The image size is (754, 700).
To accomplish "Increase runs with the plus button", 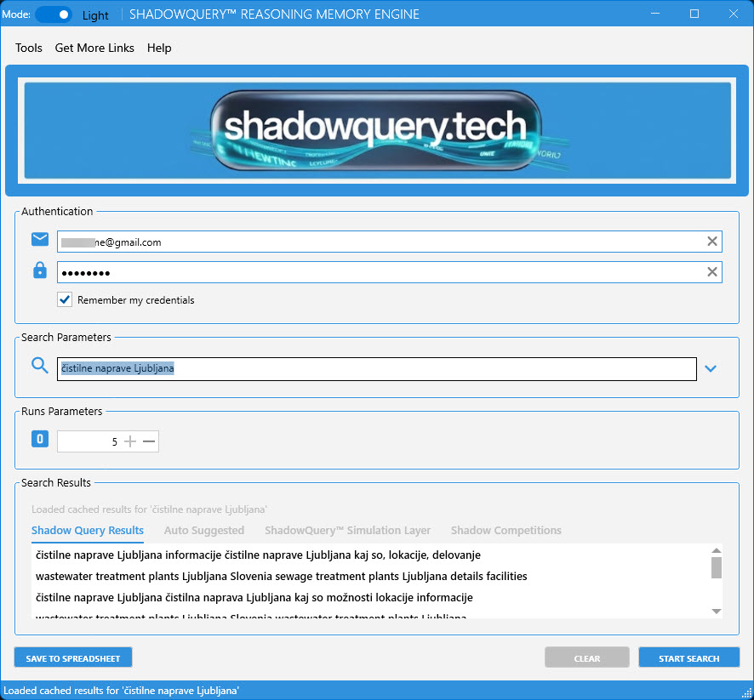I will (130, 441).
